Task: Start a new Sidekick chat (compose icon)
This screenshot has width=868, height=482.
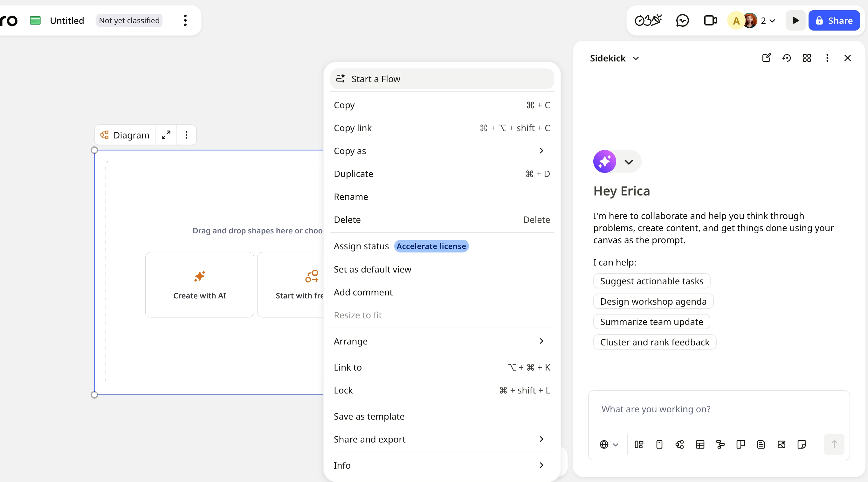Action: [766, 58]
